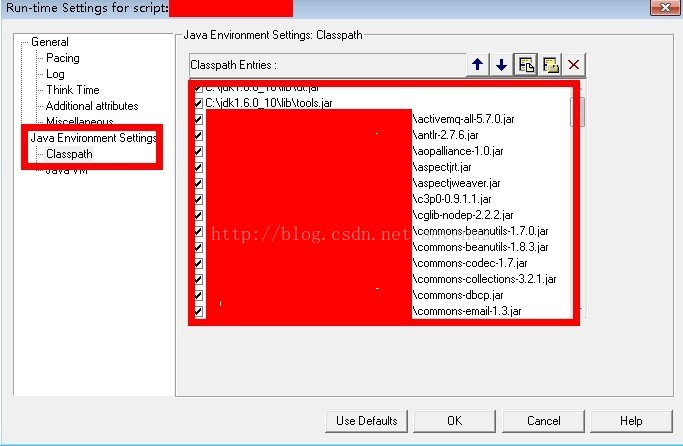The height and width of the screenshot is (446, 683).
Task: Add new classpath file entry icon
Action: 526,65
